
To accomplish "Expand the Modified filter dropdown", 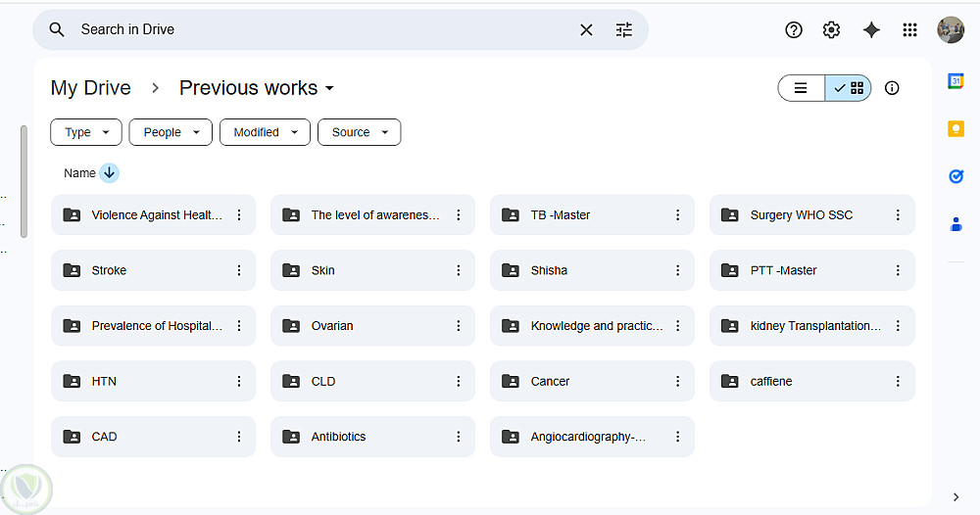I will (265, 132).
